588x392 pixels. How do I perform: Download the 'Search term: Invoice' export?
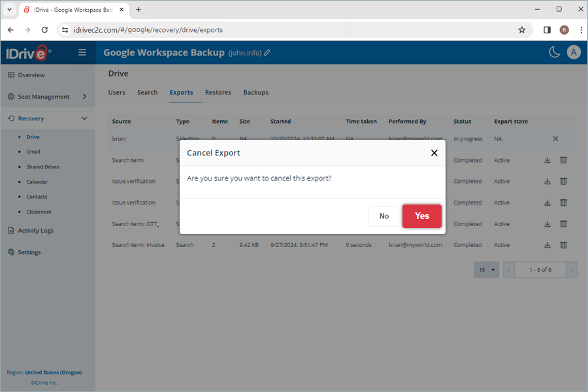point(547,245)
